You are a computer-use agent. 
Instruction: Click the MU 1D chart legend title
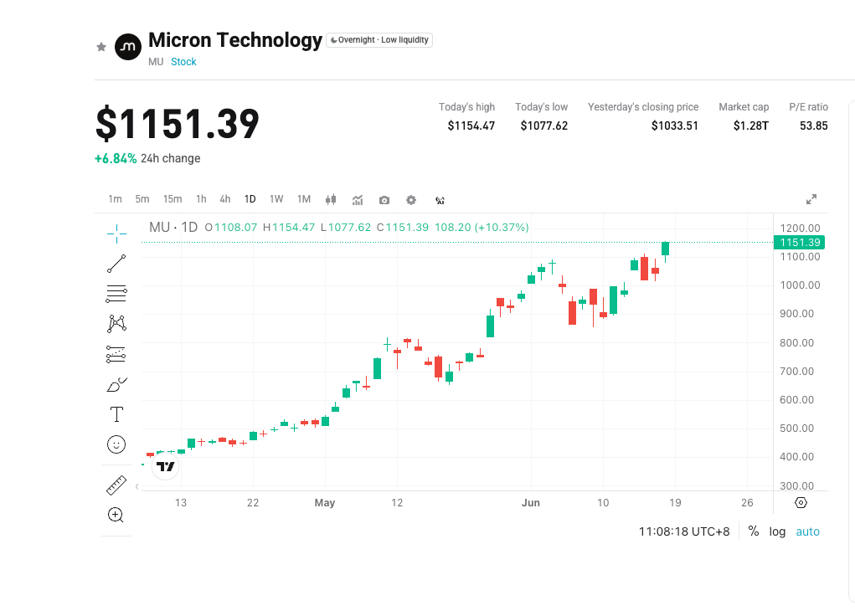(x=173, y=228)
